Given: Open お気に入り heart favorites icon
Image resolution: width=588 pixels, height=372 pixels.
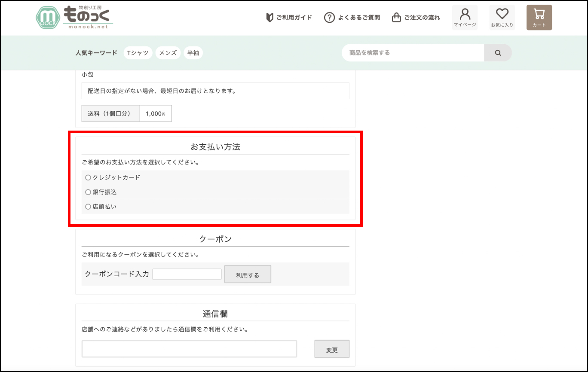Looking at the screenshot, I should coord(502,18).
